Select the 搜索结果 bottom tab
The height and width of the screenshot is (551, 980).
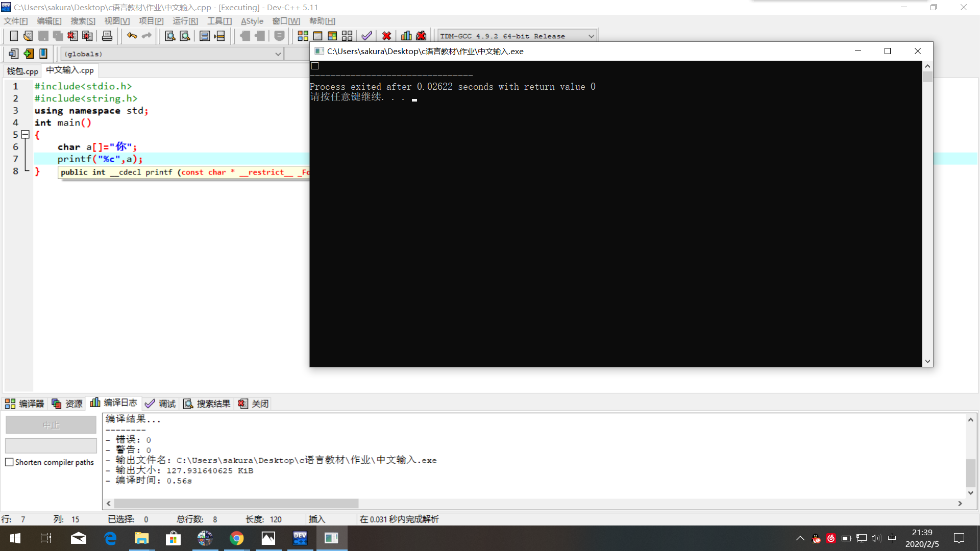click(207, 404)
